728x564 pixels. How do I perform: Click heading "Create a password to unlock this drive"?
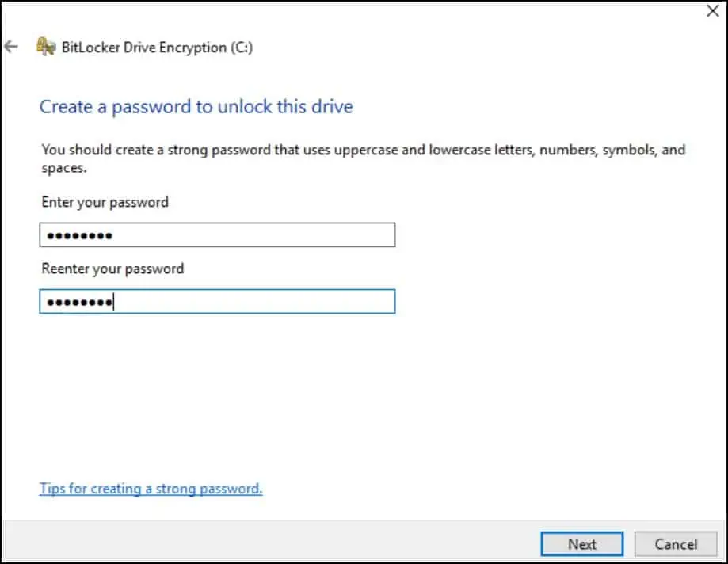click(196, 106)
